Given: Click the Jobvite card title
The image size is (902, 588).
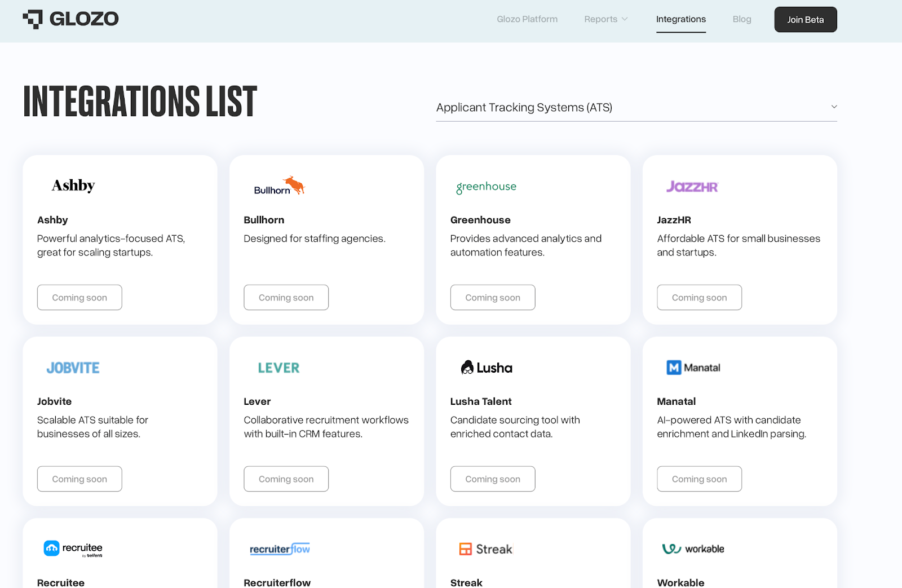Looking at the screenshot, I should pyautogui.click(x=54, y=401).
